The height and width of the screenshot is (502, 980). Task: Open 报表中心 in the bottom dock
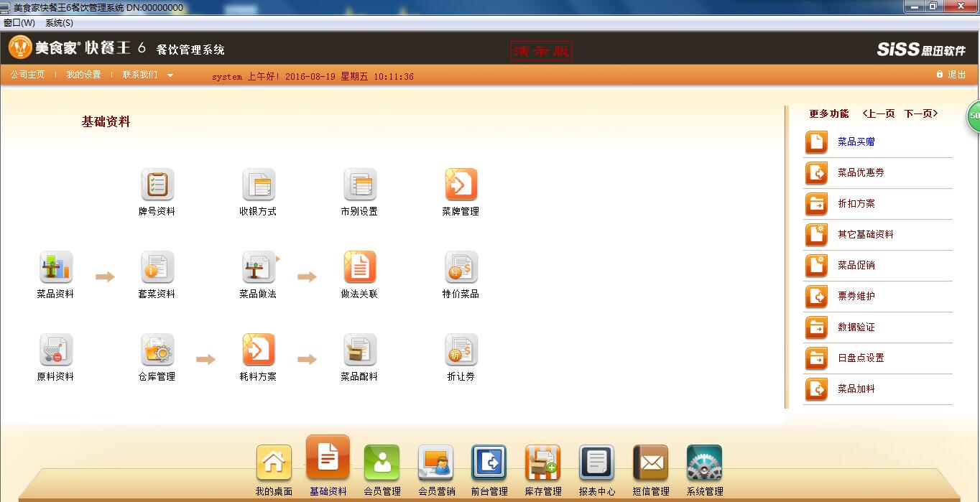pos(597,463)
